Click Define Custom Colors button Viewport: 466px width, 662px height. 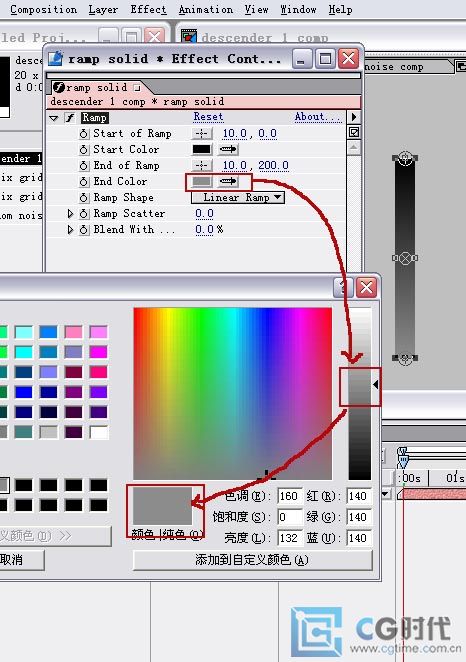click(x=55, y=536)
